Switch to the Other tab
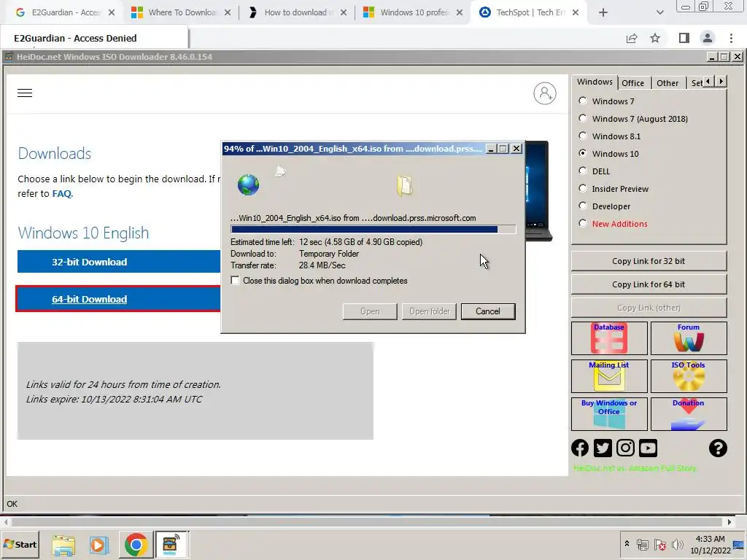747x560 pixels. click(667, 83)
